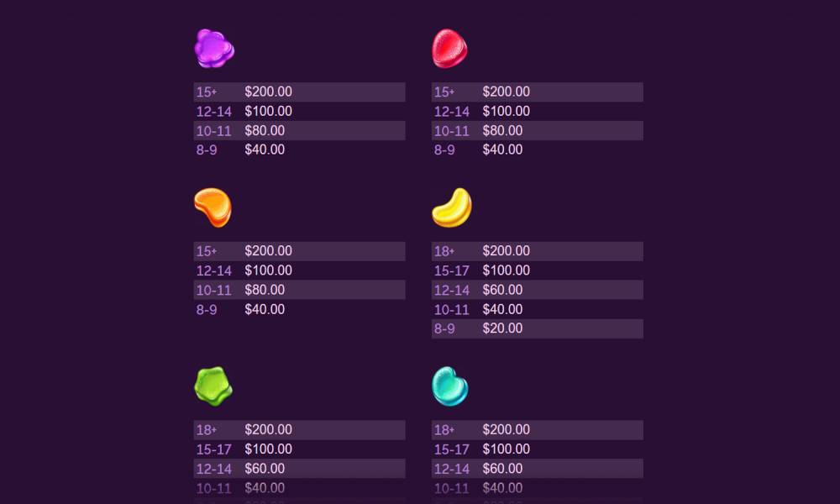Select banana candy 12-14 $60.00 row
This screenshot has height=504, width=840.
pos(538,290)
